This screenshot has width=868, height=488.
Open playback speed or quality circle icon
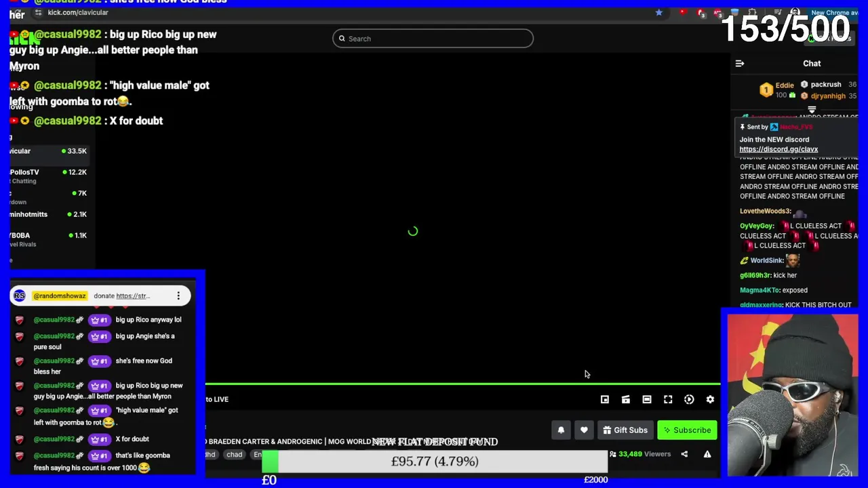tap(689, 400)
